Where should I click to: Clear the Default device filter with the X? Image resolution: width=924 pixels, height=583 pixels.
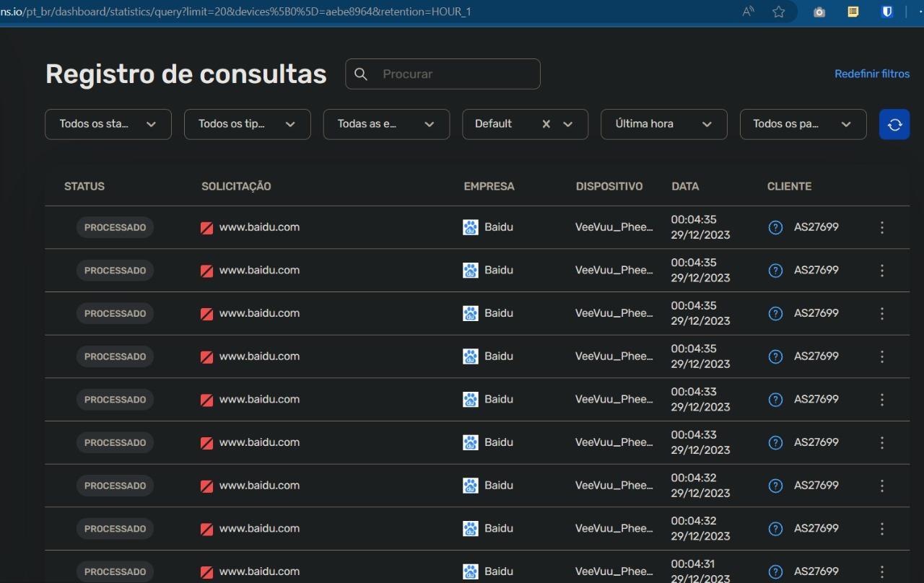(x=546, y=124)
